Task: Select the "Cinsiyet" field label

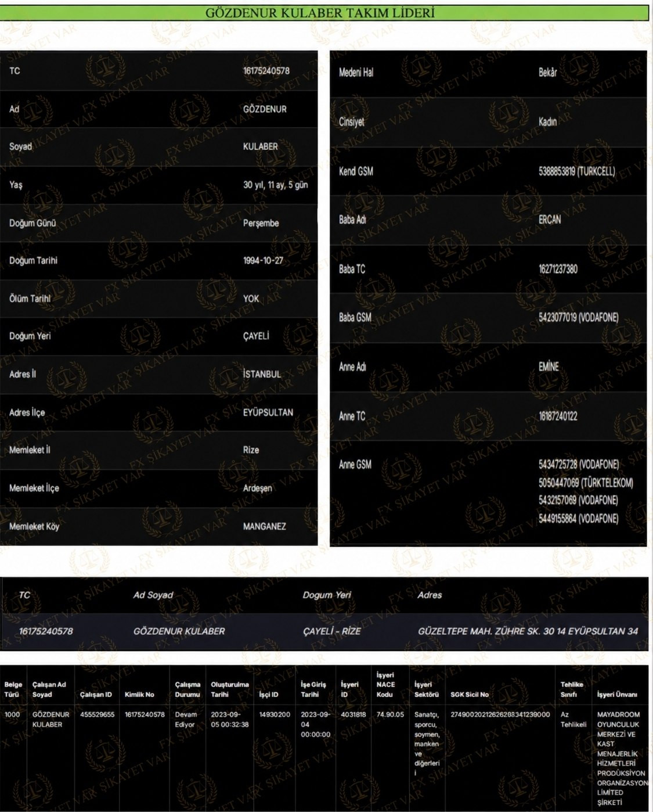Action: pos(352,122)
